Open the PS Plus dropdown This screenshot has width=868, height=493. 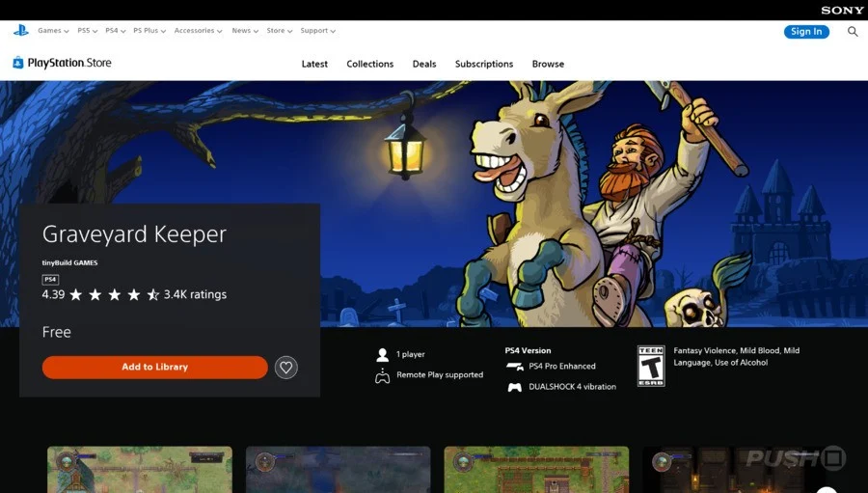149,31
